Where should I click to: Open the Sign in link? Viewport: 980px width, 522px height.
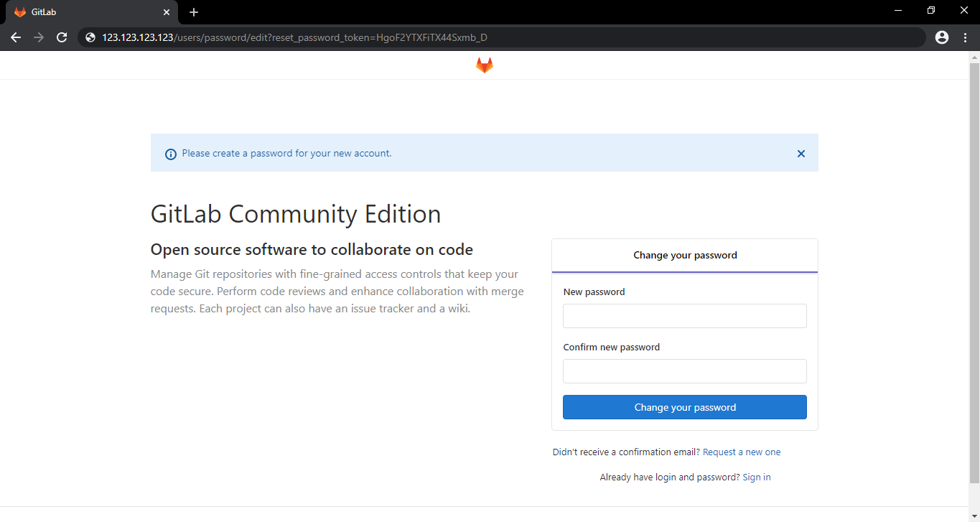[757, 477]
